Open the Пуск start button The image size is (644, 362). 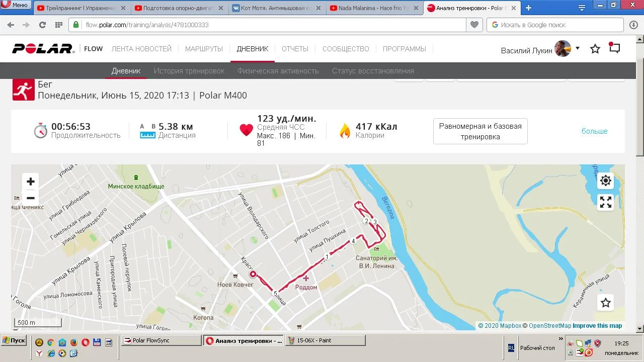click(14, 340)
